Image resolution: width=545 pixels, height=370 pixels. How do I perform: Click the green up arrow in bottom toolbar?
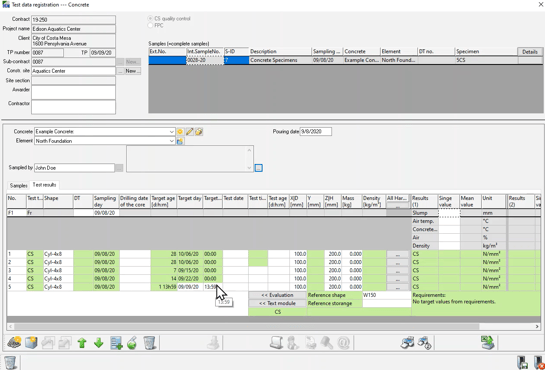pyautogui.click(x=82, y=343)
